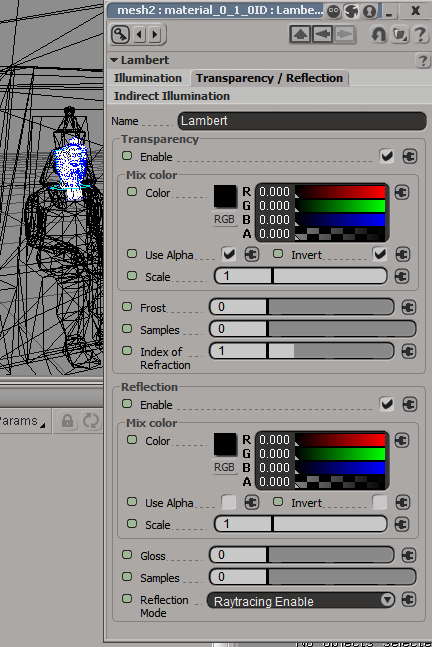Open help with the toolbar question mark
The height and width of the screenshot is (647, 432).
click(x=420, y=35)
